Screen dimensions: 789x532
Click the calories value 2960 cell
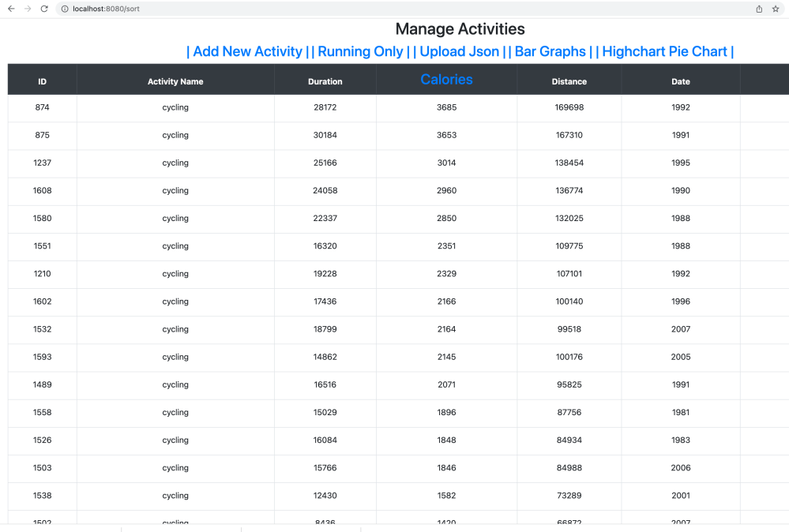tap(446, 190)
